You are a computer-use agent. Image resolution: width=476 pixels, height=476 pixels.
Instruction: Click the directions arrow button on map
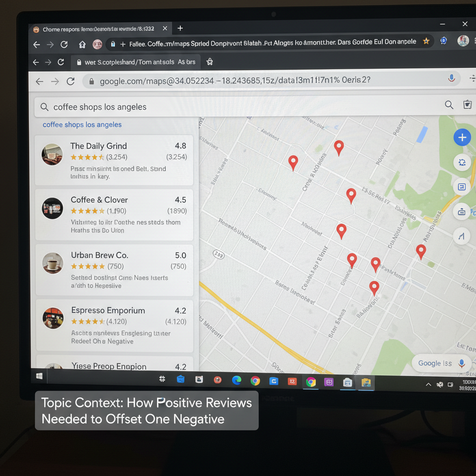462,236
